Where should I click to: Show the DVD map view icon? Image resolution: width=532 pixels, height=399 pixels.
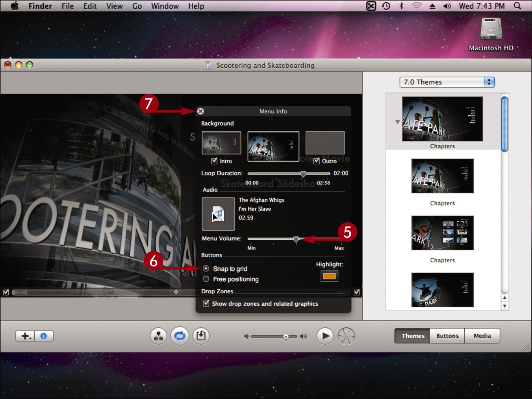coord(159,336)
